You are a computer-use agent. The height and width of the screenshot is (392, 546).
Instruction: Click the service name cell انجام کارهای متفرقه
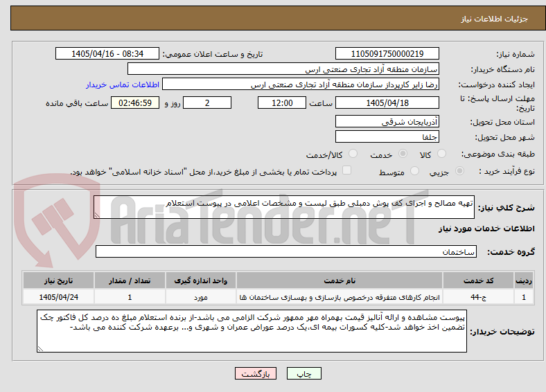point(340,297)
